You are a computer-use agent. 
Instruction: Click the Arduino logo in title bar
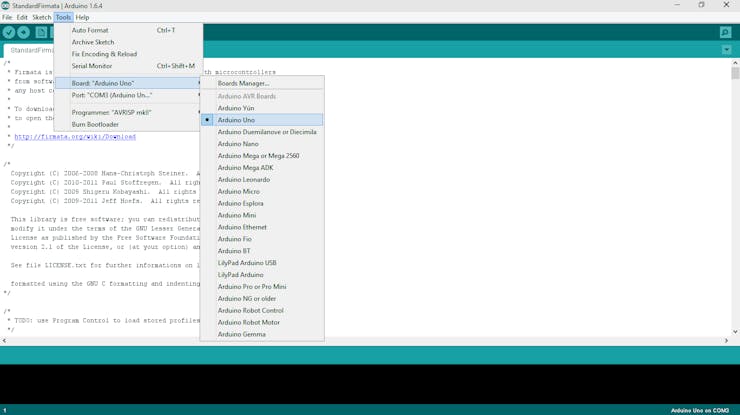click(x=6, y=6)
